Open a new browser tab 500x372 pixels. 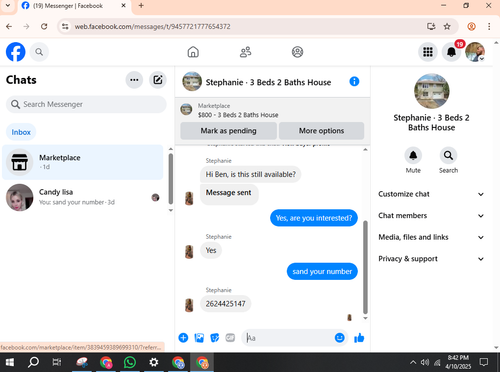point(141,6)
